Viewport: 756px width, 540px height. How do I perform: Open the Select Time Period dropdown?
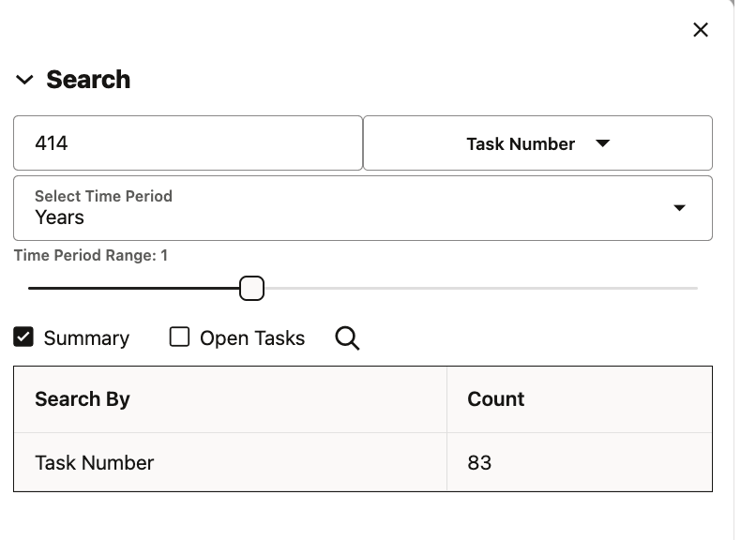pyautogui.click(x=363, y=208)
